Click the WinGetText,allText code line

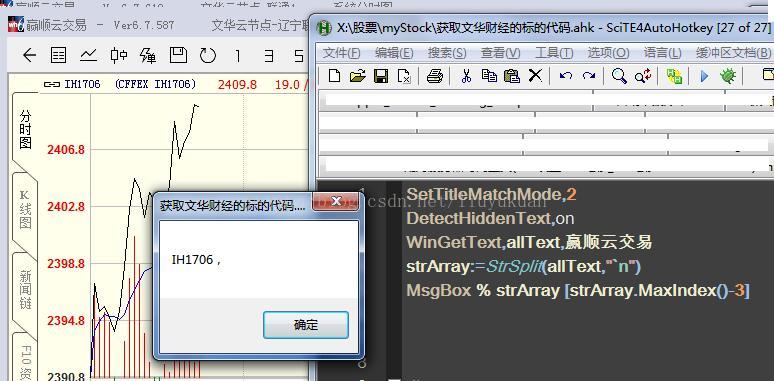[x=529, y=242]
